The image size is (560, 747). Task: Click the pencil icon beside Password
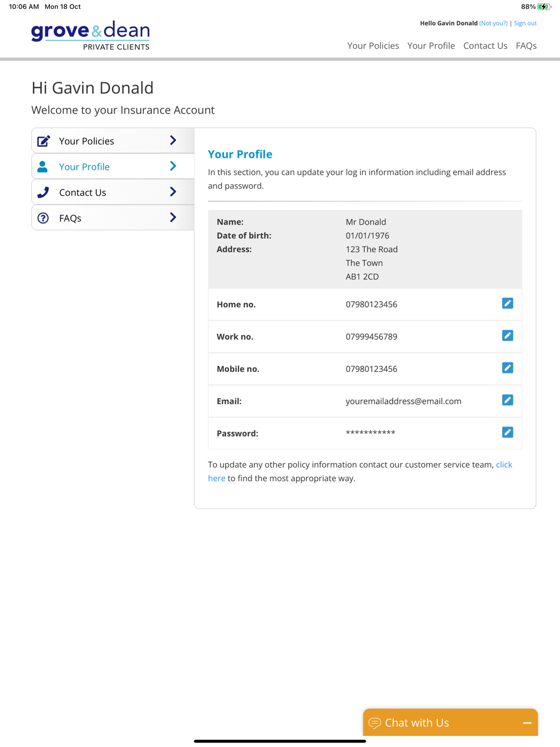(x=507, y=432)
